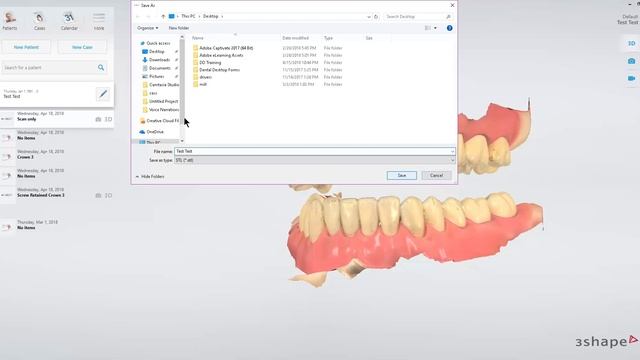The image size is (640, 360).
Task: Open the view options dropdown arrow
Action: pyautogui.click(x=435, y=28)
